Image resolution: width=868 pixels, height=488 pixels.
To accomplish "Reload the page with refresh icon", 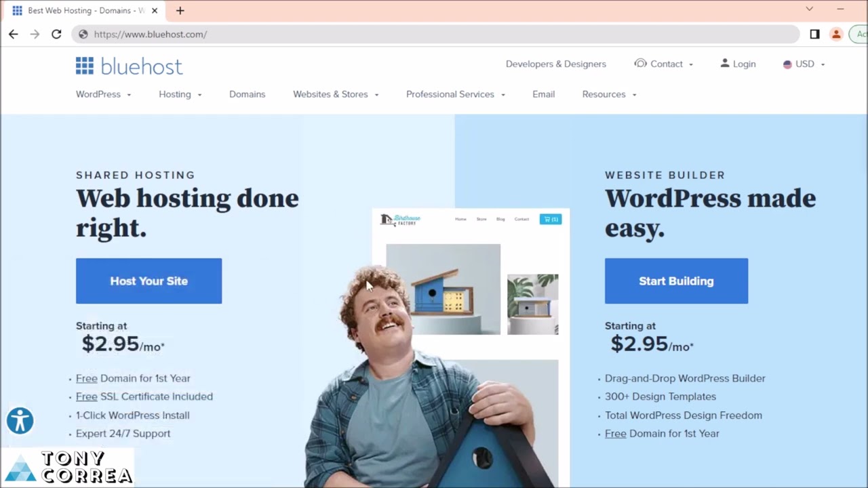I will [56, 34].
